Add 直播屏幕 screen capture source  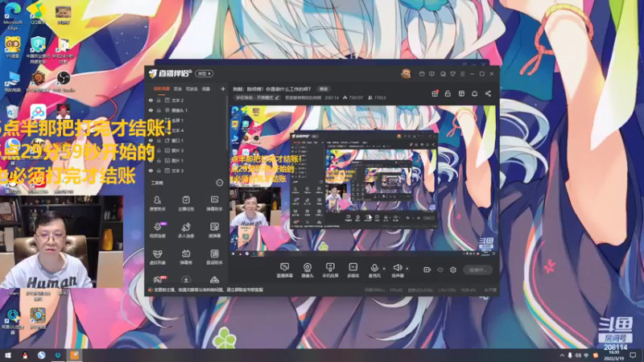point(285,270)
